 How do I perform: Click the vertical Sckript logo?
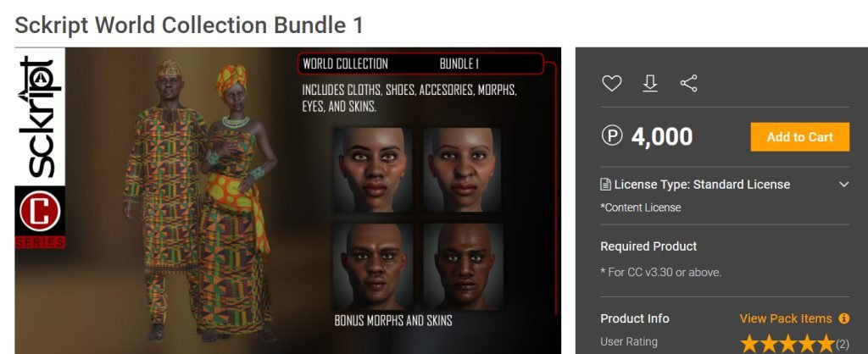[40, 117]
